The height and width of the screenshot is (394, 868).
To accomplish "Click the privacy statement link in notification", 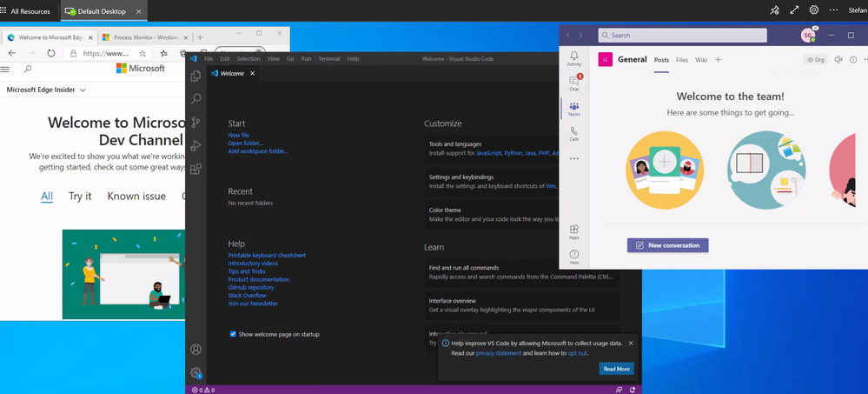I will [499, 353].
